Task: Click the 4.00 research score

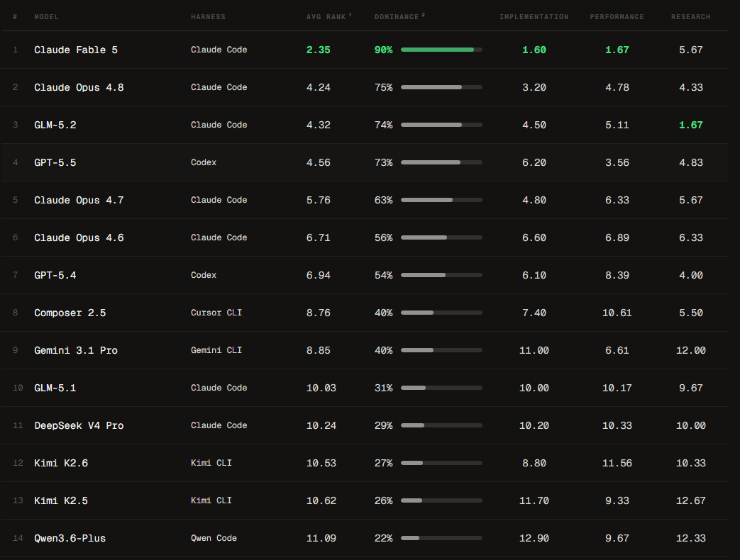Action: pos(691,275)
